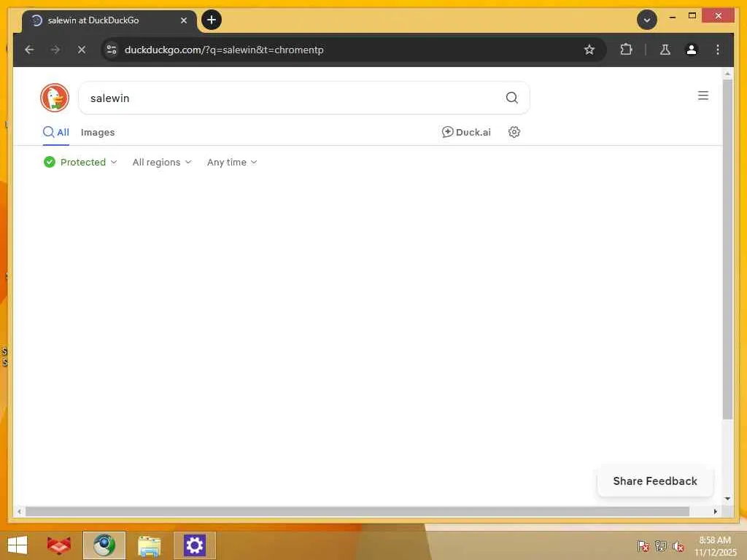Viewport: 747px width, 560px height.
Task: Select the salewin at DuckDuckGo tab
Action: pos(109,20)
